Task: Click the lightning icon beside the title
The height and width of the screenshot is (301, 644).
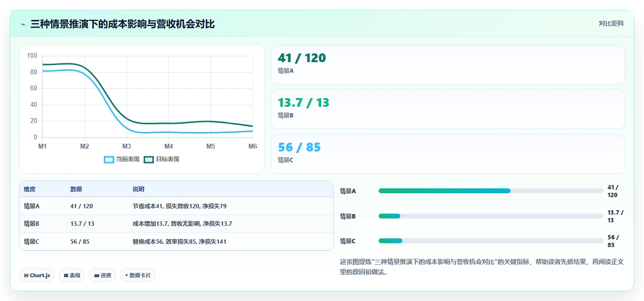Action: click(23, 24)
